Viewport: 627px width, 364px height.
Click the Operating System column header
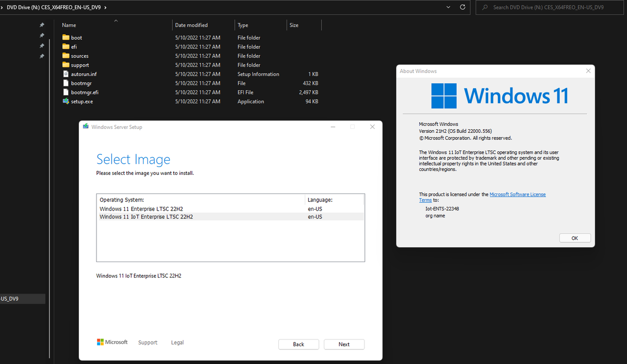tap(122, 200)
